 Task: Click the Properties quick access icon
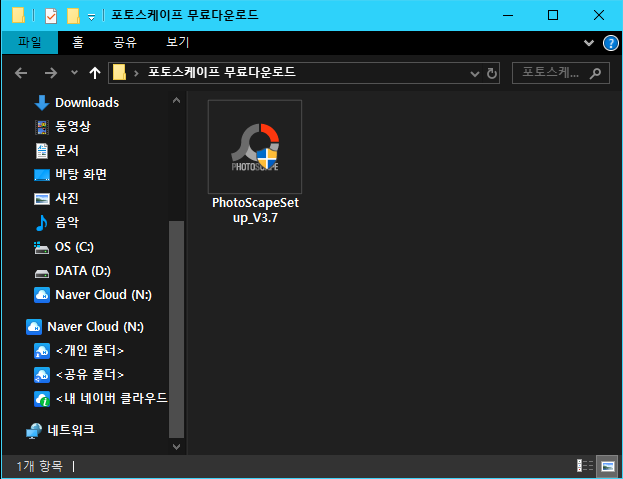51,16
